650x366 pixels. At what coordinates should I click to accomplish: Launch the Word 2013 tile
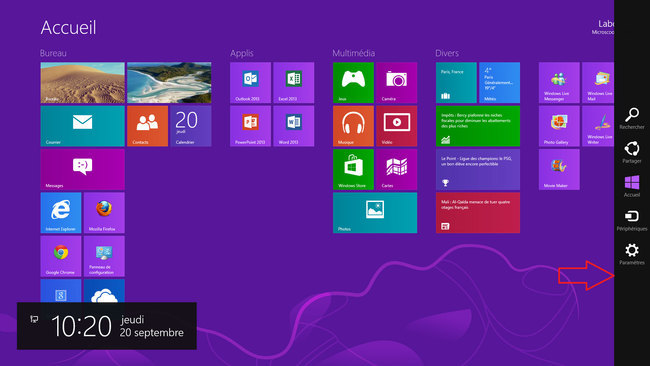[293, 126]
